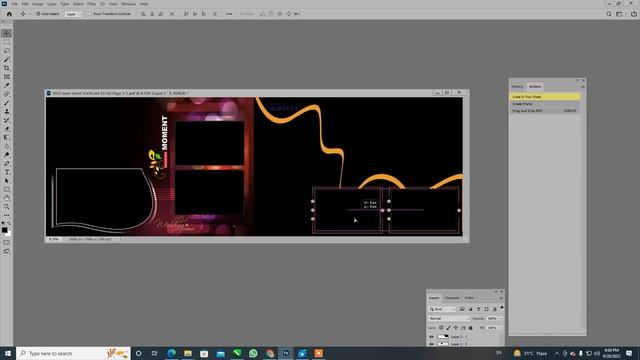Select the Crop tool
The image size is (640, 360).
[7, 68]
